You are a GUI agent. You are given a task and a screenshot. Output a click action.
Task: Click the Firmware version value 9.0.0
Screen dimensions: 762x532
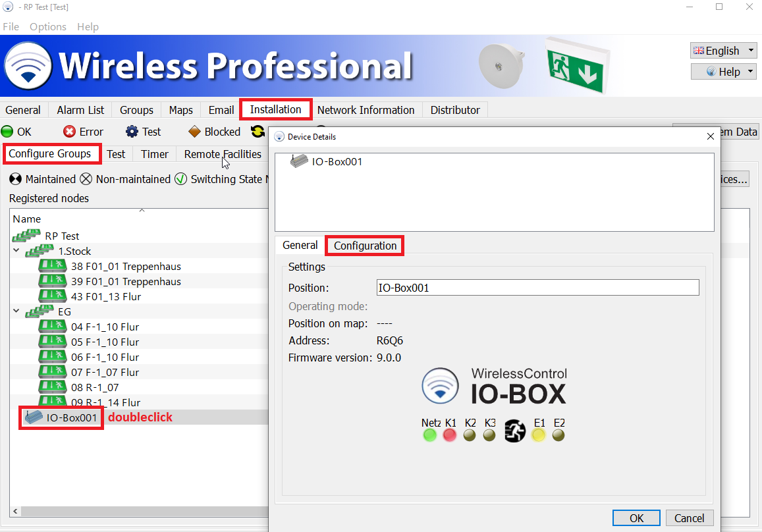(x=389, y=358)
